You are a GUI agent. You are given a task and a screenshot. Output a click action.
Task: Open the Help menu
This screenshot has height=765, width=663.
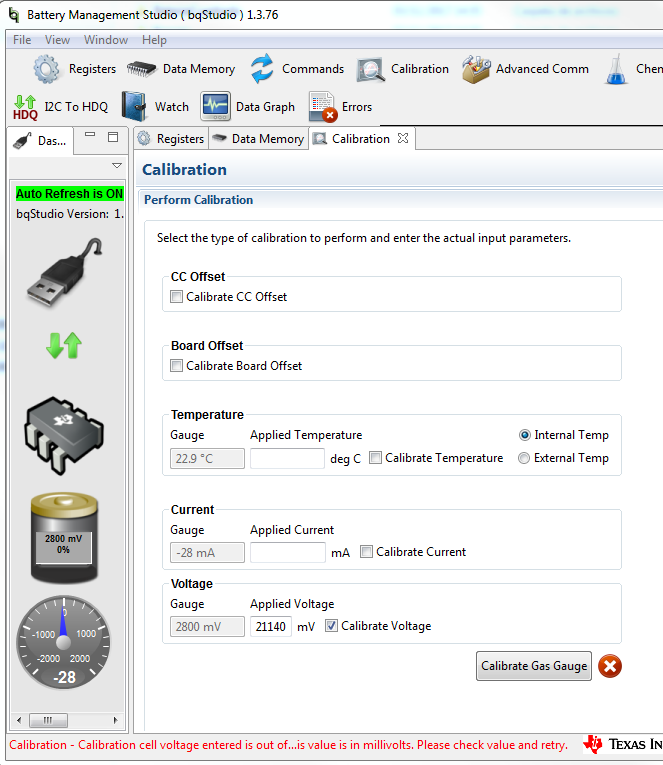click(154, 40)
